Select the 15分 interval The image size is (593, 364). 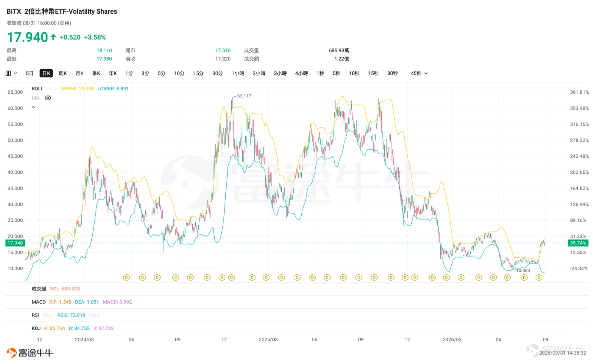[x=198, y=73]
